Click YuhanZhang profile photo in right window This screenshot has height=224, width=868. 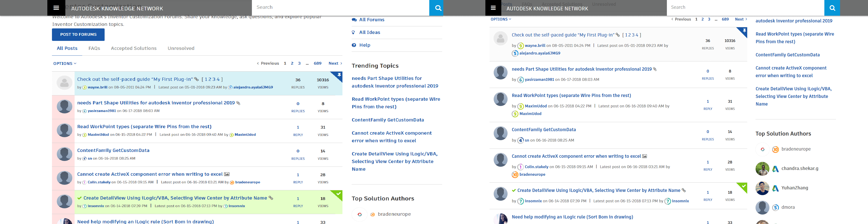[x=762, y=188]
